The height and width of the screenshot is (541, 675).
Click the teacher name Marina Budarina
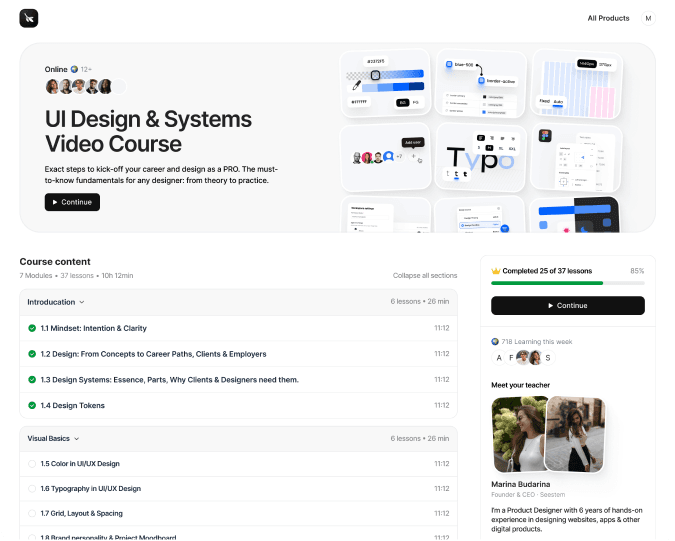pos(520,484)
